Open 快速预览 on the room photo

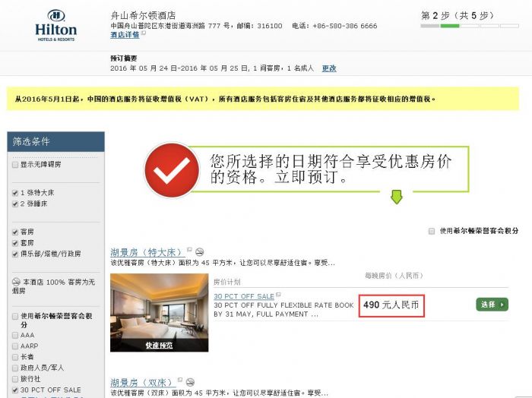click(159, 345)
